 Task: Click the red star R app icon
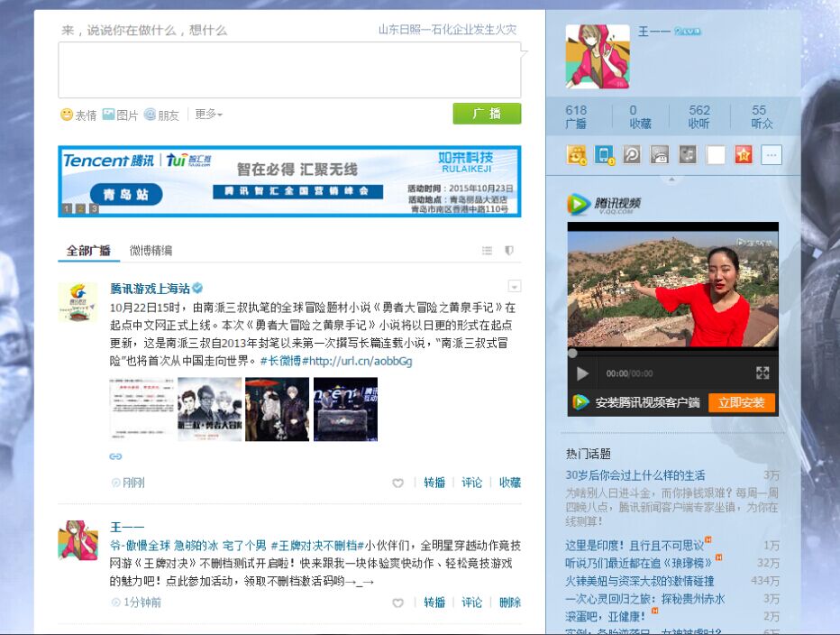click(x=744, y=155)
